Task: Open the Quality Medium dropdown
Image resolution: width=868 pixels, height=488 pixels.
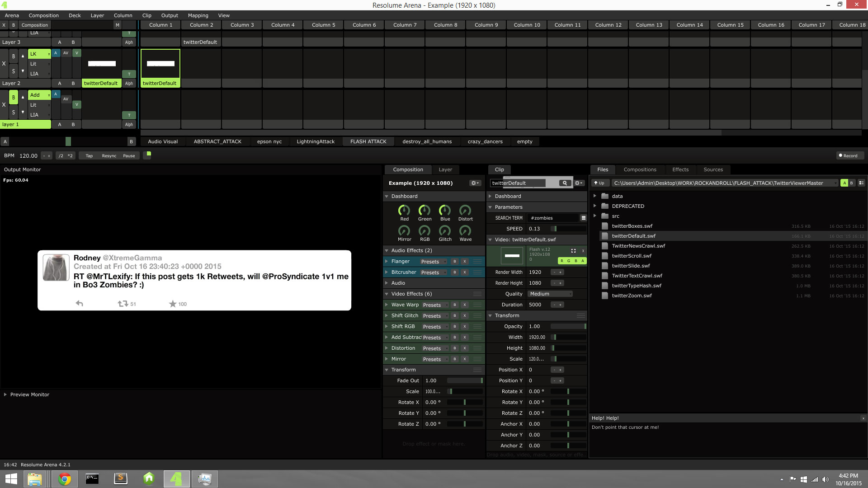Action: click(550, 294)
